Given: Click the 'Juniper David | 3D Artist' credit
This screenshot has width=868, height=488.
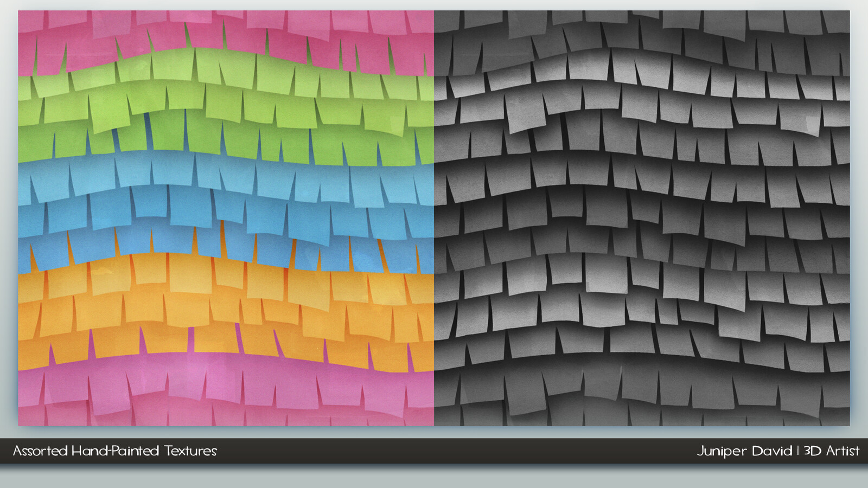Looking at the screenshot, I should (778, 451).
